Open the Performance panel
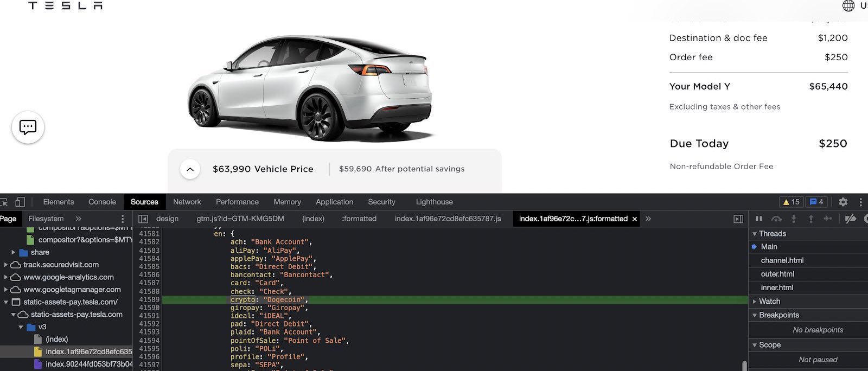Screen dimensions: 868x371 point(237,202)
